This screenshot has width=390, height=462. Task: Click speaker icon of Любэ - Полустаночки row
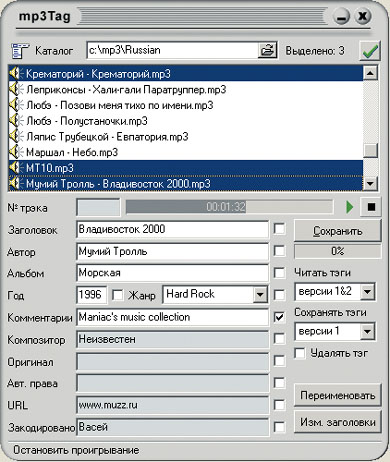pos(17,121)
